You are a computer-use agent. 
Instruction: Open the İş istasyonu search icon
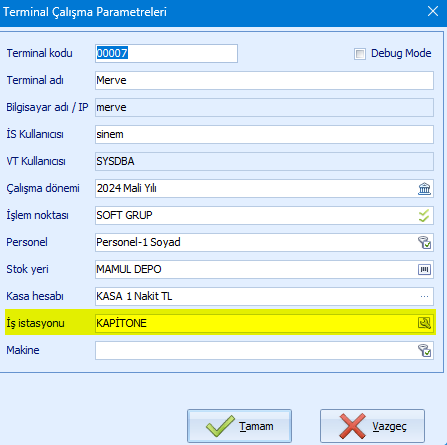point(424,323)
